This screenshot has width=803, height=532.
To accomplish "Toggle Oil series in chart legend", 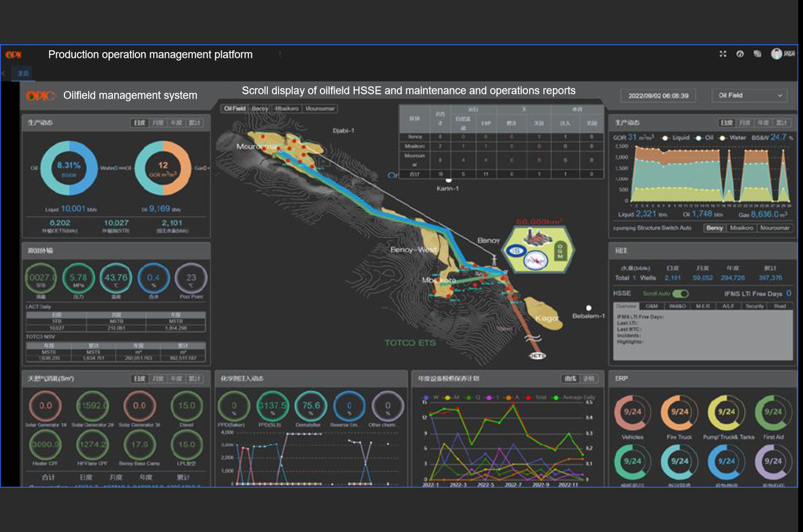I will [704, 138].
